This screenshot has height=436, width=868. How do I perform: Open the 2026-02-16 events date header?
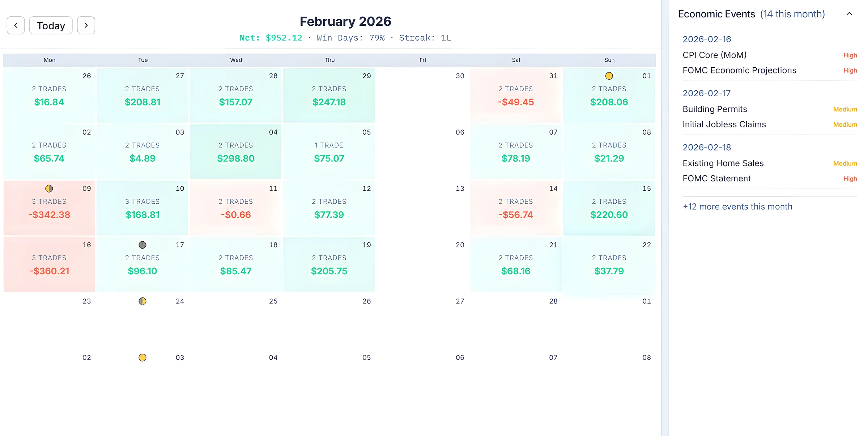click(707, 39)
